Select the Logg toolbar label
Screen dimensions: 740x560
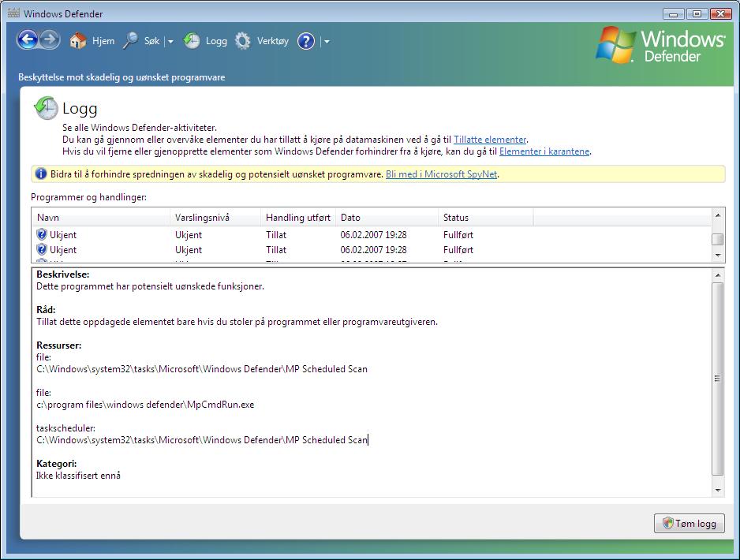[216, 41]
